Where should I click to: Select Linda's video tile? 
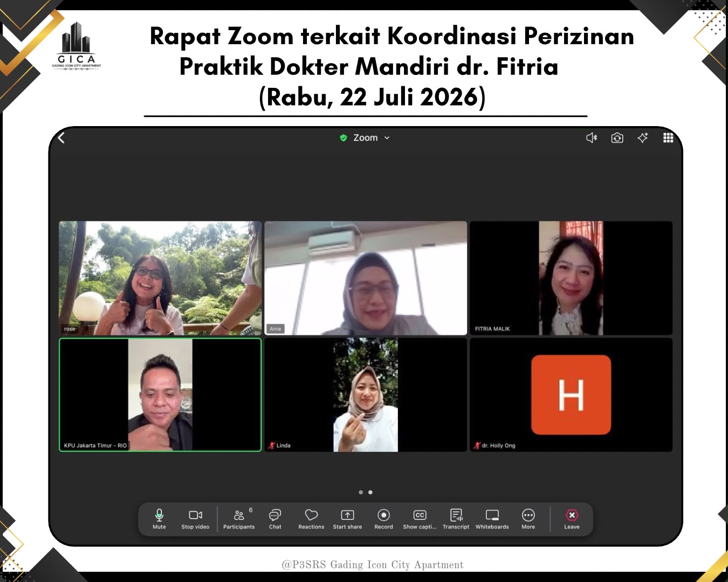click(366, 394)
